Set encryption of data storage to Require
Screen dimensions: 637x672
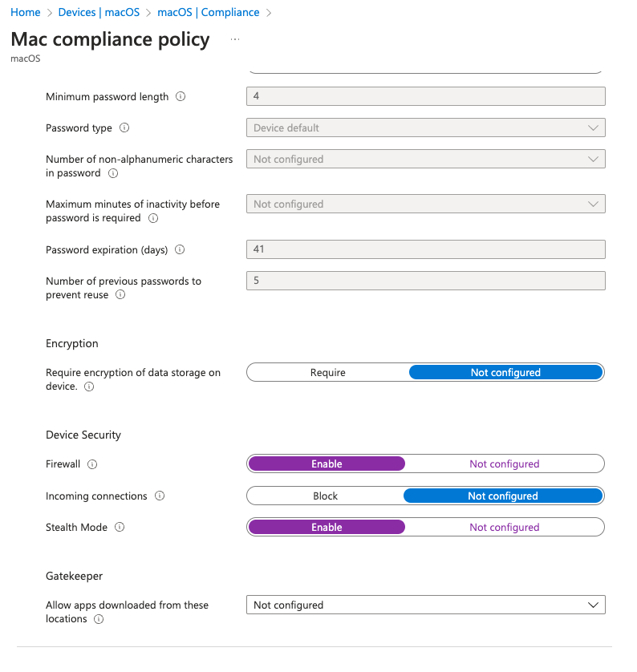coord(327,372)
